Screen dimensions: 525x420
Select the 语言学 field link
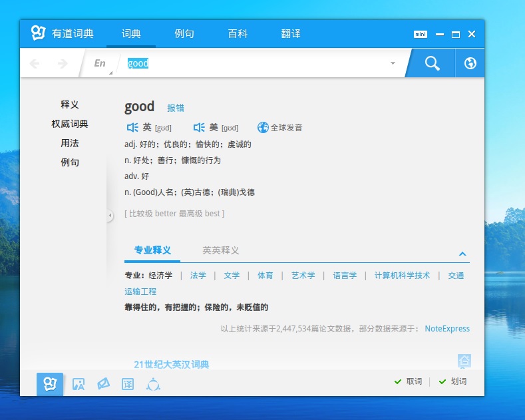(x=345, y=276)
